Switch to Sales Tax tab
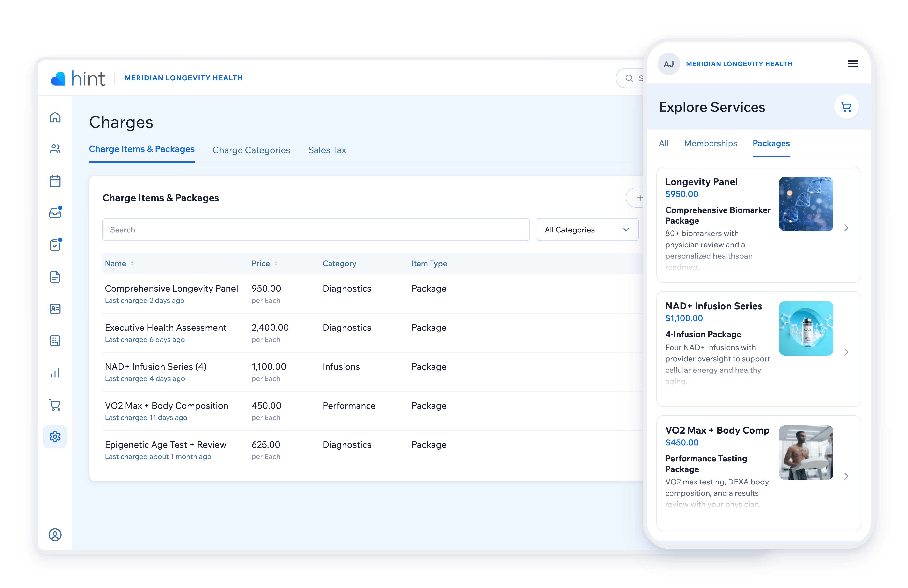This screenshot has width=908, height=588. (327, 150)
